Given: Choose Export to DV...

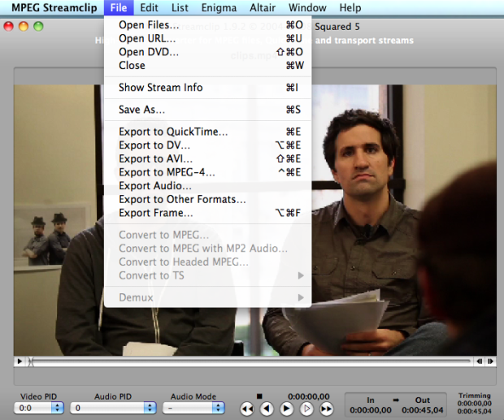Looking at the screenshot, I should [x=207, y=145].
